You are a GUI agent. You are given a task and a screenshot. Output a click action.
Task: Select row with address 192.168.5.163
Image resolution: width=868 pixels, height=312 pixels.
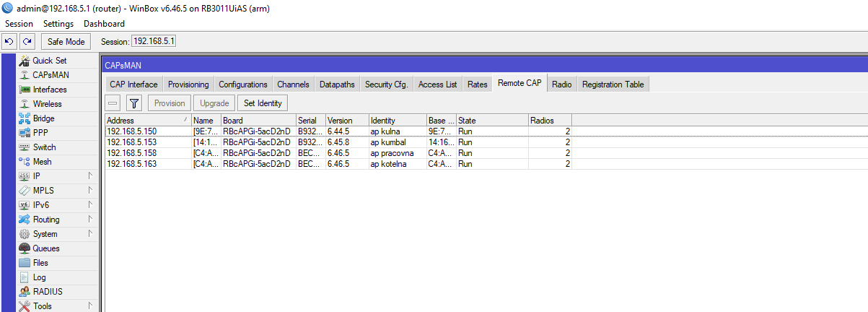(338, 164)
